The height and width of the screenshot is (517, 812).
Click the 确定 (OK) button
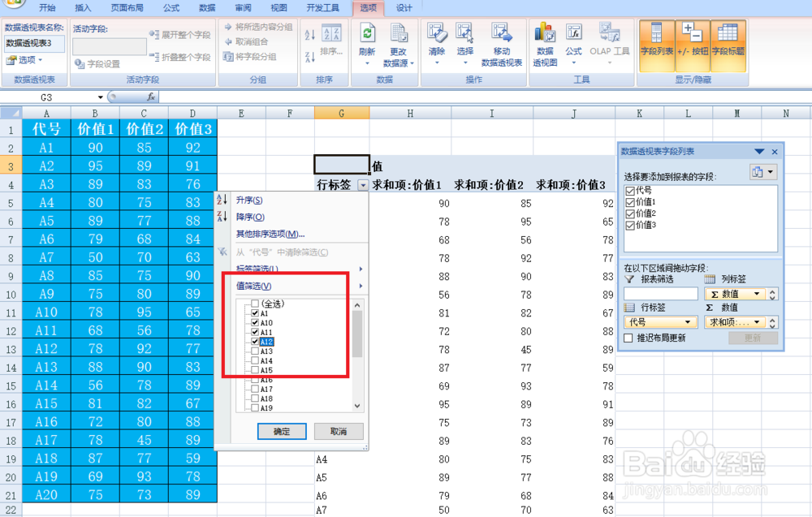tap(282, 431)
